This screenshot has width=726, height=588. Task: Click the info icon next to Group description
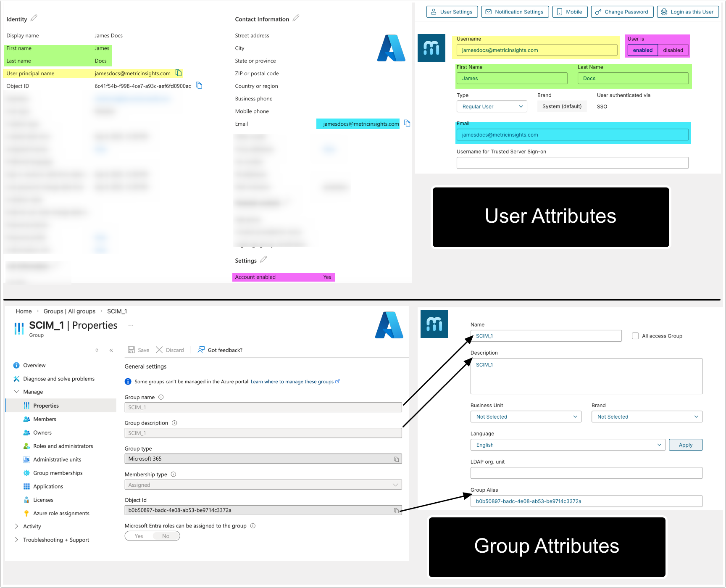click(174, 423)
